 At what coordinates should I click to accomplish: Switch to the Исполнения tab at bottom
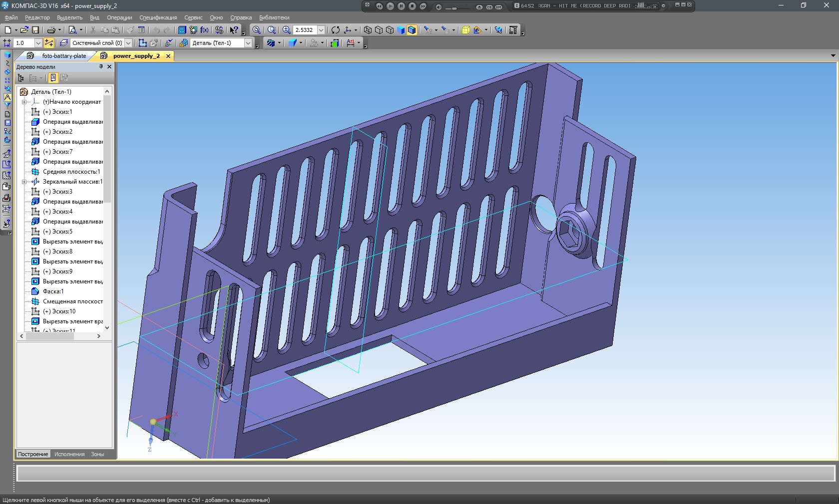coord(69,454)
